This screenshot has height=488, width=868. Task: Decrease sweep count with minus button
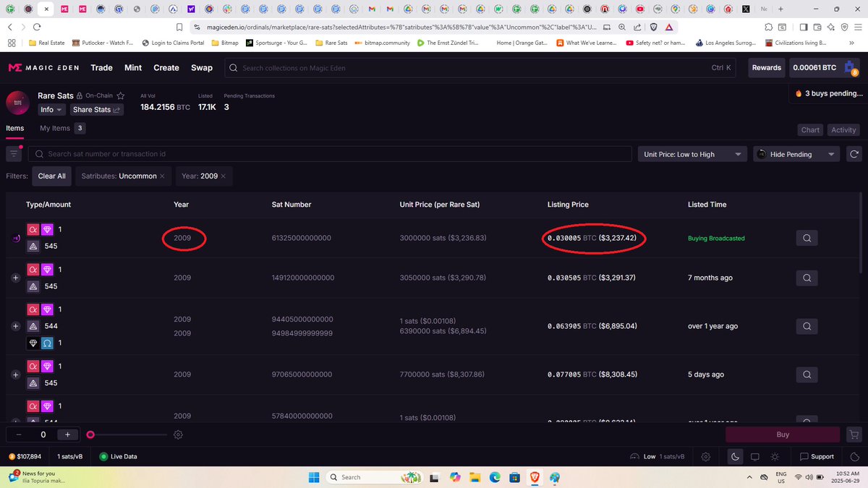coord(18,435)
